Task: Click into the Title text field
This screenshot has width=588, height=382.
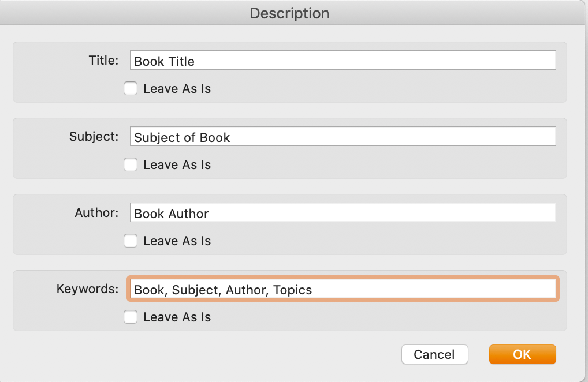Action: tap(343, 61)
